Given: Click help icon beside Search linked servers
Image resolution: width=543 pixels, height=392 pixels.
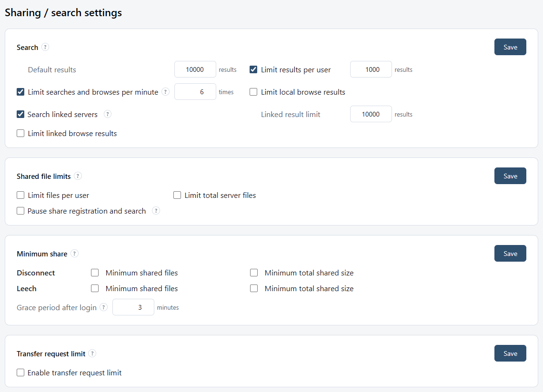Looking at the screenshot, I should 108,114.
